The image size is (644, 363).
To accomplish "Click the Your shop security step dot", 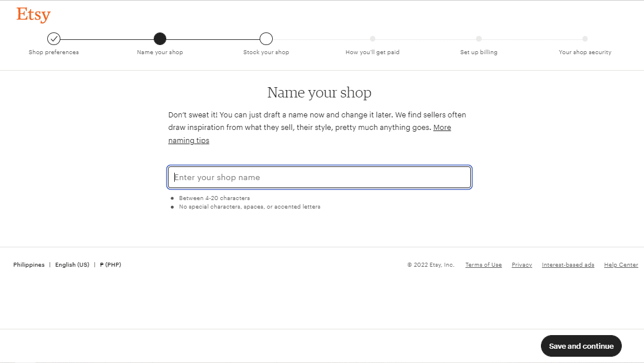I will pyautogui.click(x=585, y=39).
